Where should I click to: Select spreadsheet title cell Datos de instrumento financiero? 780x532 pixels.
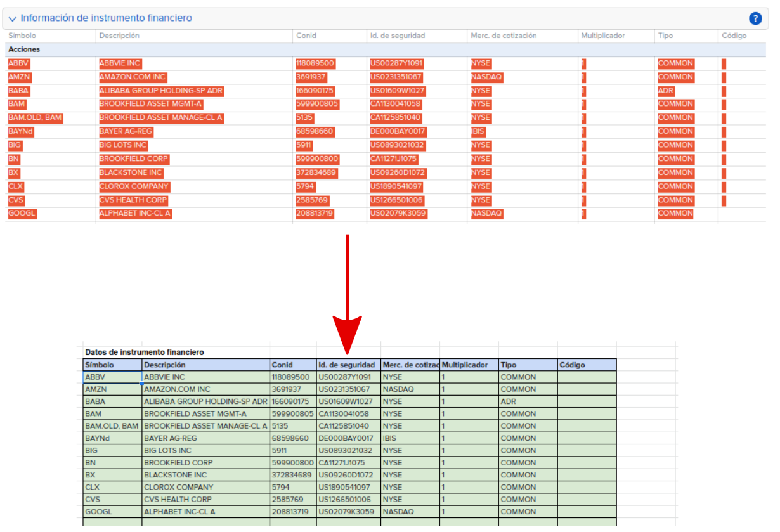point(145,352)
